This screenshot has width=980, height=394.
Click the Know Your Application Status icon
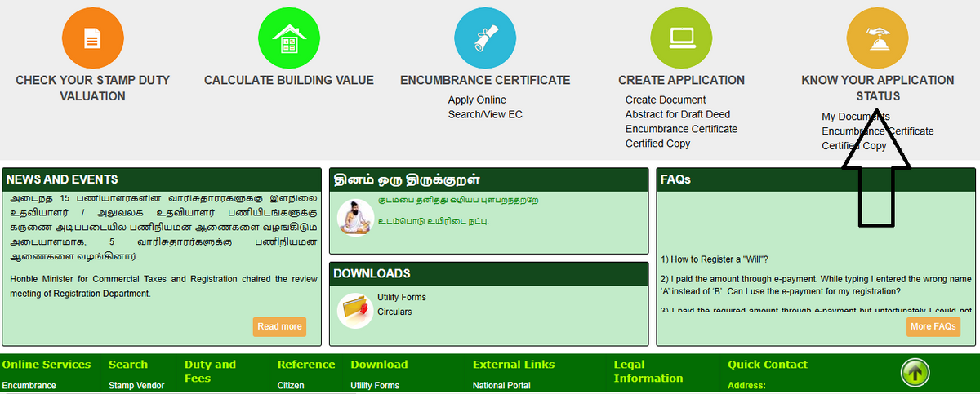point(877,37)
